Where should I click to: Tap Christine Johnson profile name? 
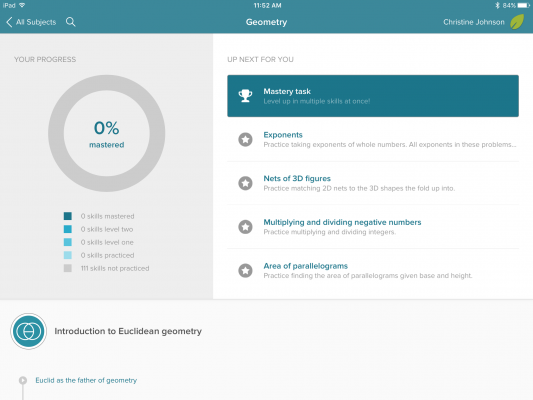click(474, 22)
